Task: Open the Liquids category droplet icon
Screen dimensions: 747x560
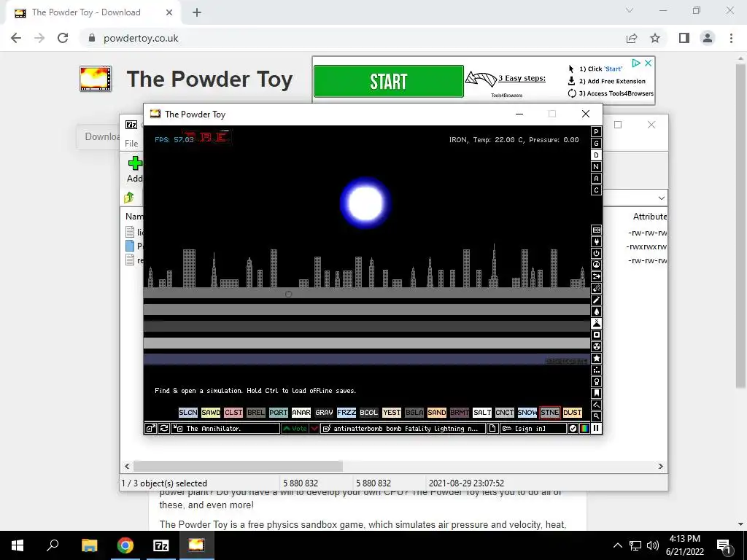Action: pos(596,311)
